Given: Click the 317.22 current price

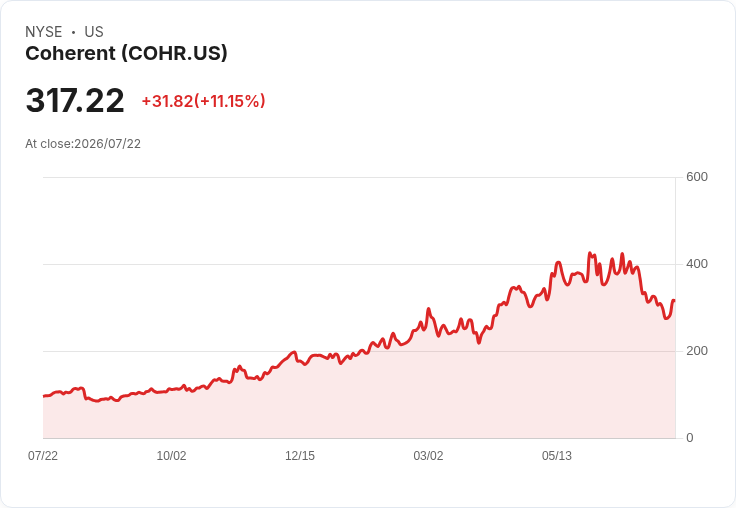Looking at the screenshot, I should coord(75,100).
